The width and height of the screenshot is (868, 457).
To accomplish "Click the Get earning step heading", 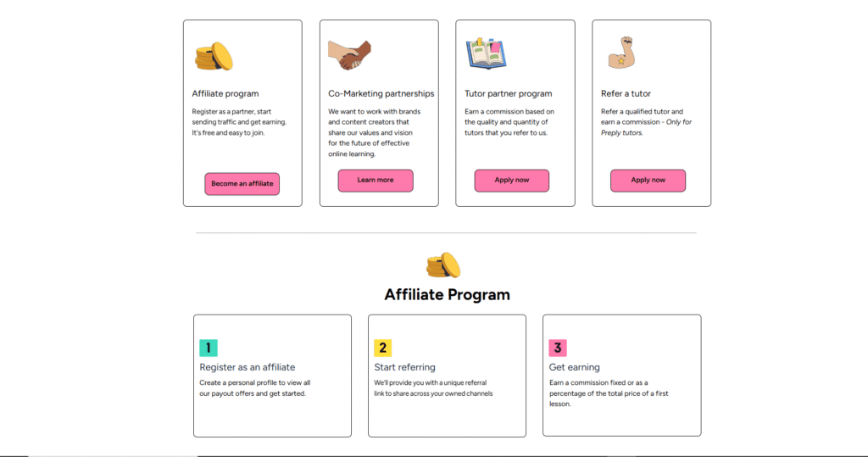I will [x=575, y=367].
